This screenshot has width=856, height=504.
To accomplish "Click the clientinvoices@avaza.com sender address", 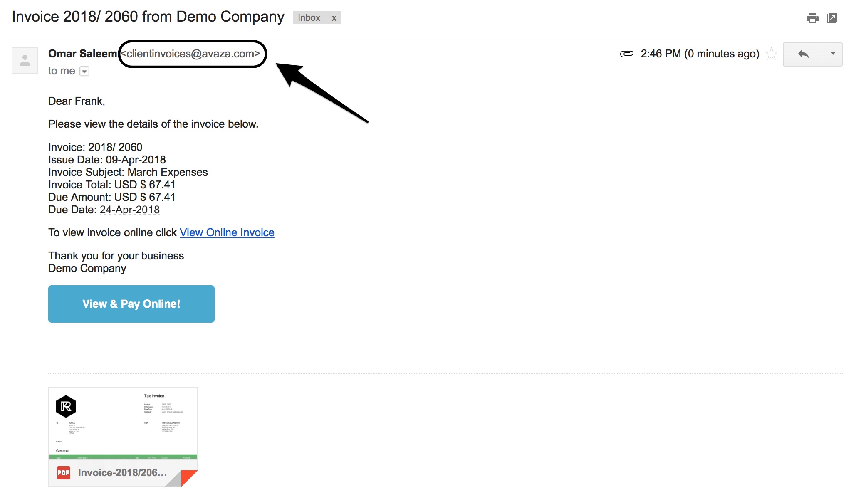I will click(193, 54).
